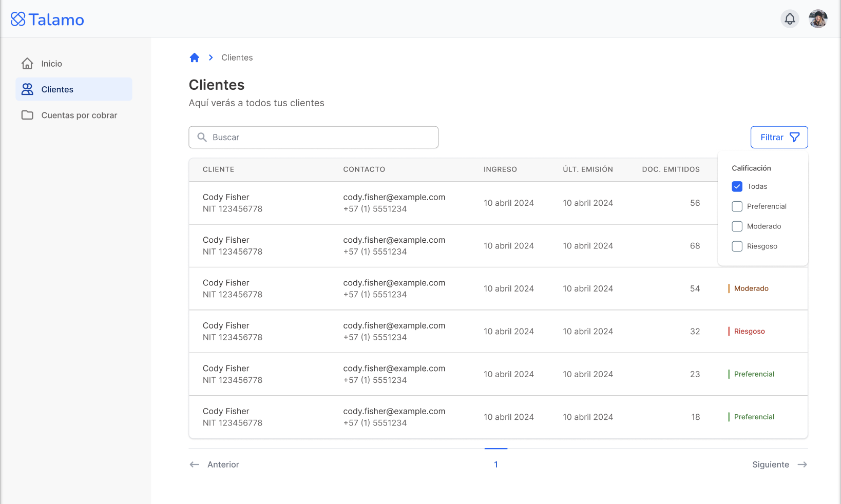Screen dimensions: 841x504
Task: Click the Moderado rating label in table
Action: click(751, 288)
